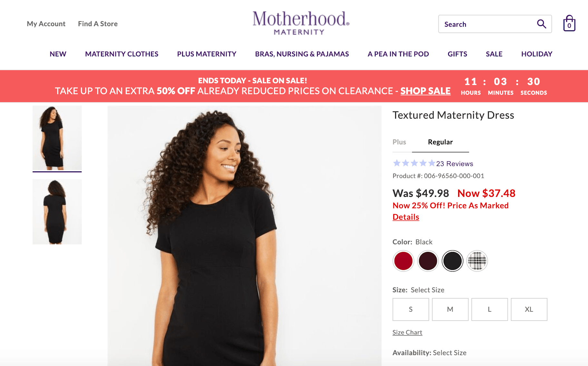Pick the plaid pattern swatch

click(x=477, y=261)
